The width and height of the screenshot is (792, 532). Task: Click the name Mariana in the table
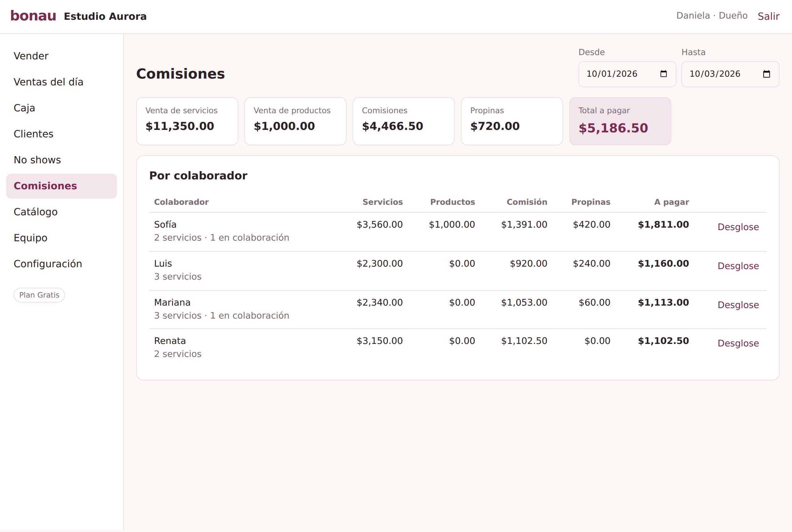pos(172,302)
